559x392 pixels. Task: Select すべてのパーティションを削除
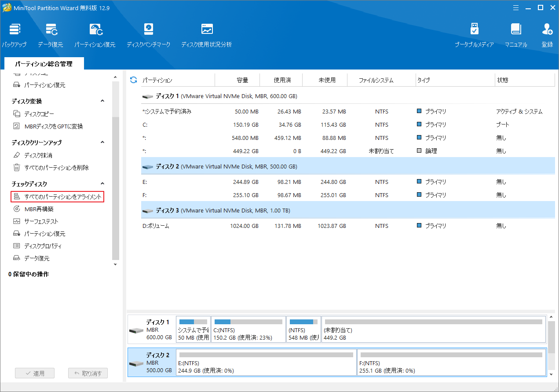click(51, 168)
